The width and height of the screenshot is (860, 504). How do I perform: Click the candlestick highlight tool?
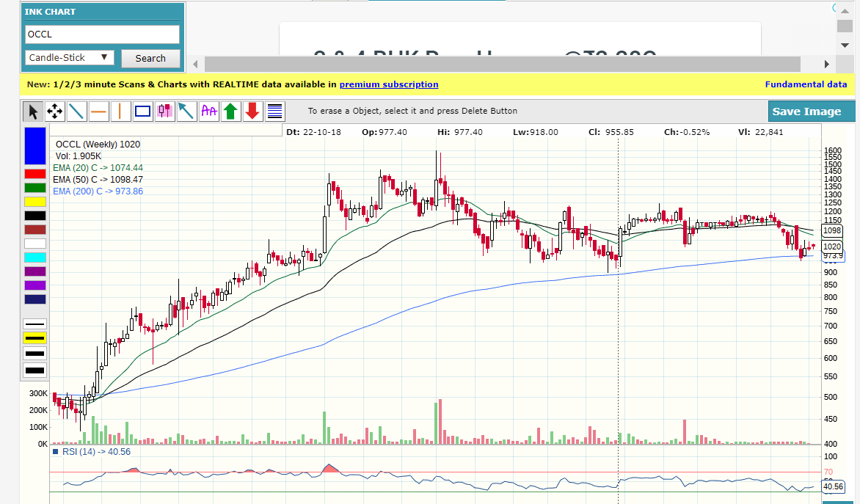(x=165, y=112)
